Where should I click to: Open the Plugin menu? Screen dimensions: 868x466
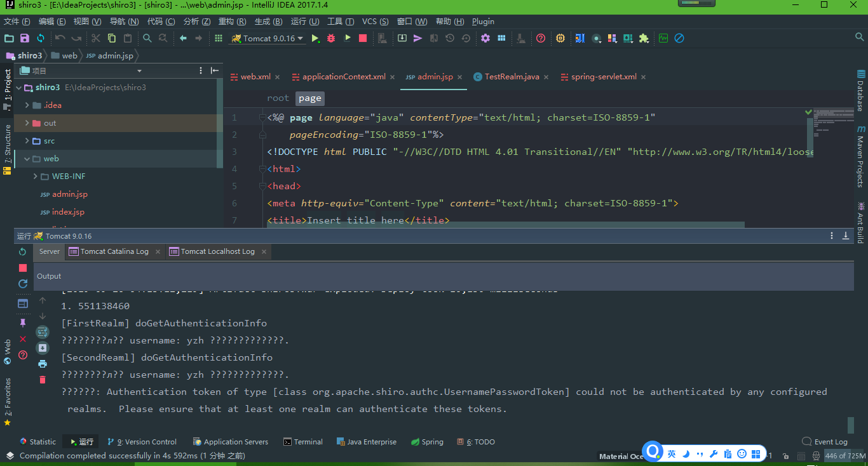(x=483, y=22)
